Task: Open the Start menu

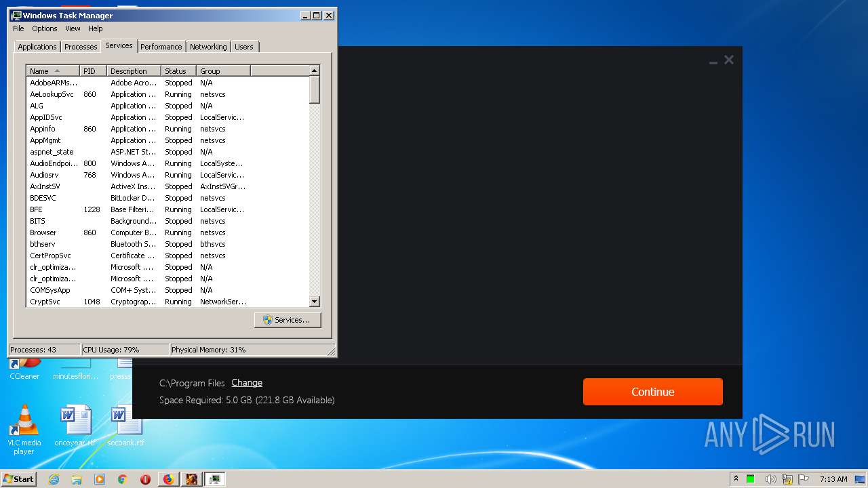Action: pyautogui.click(x=18, y=479)
